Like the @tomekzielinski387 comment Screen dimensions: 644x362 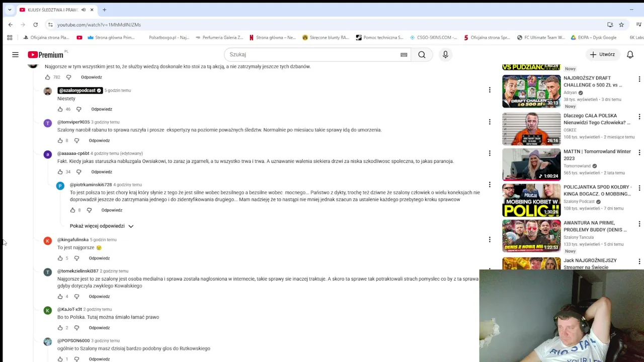60,296
